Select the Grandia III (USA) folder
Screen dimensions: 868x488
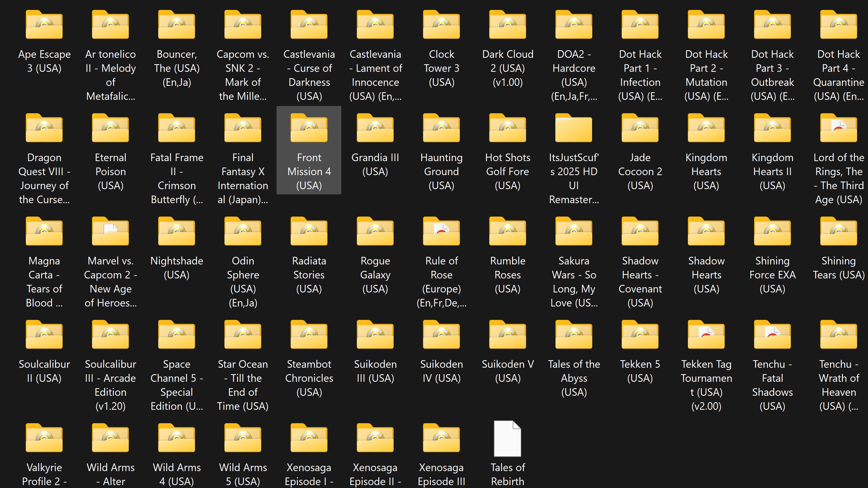pyautogui.click(x=375, y=128)
